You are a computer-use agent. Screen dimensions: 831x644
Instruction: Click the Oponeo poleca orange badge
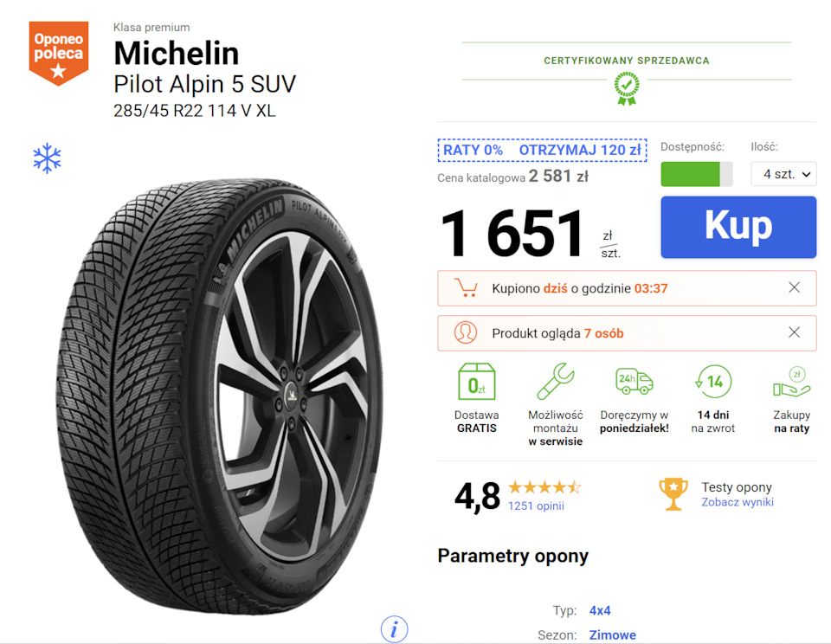(59, 53)
